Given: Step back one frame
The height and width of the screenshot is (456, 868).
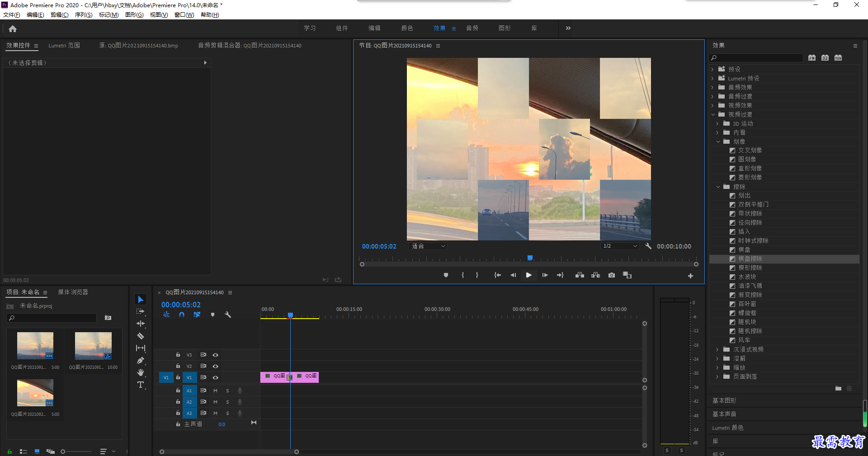Looking at the screenshot, I should (x=513, y=275).
